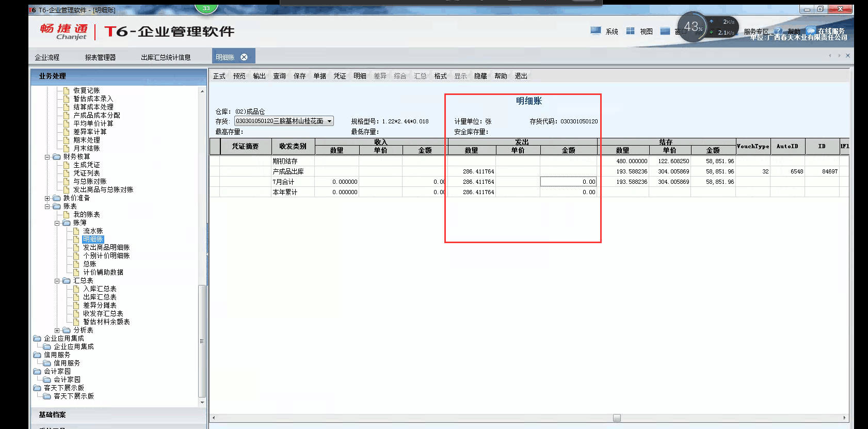868x429 pixels.
Task: Open the 存货 dropdown list
Action: point(330,121)
